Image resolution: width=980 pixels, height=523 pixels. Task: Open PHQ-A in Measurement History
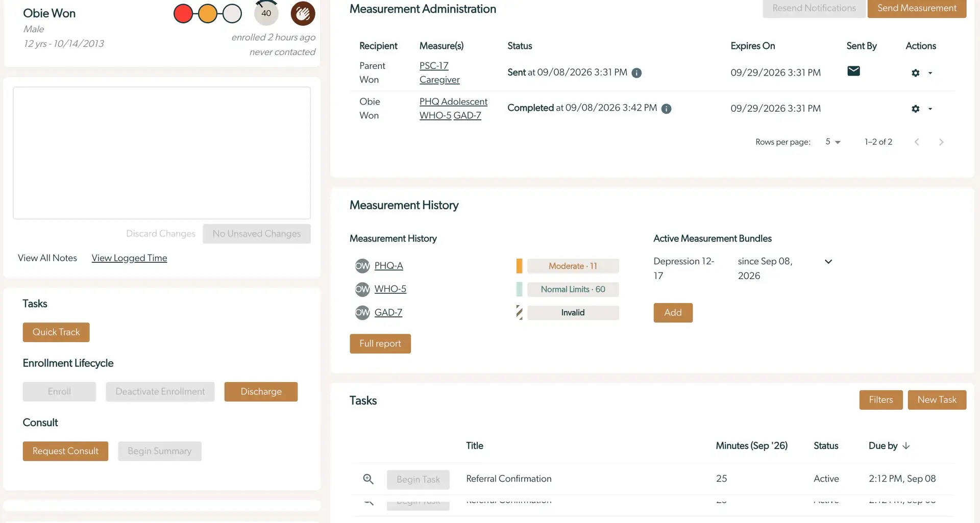tap(388, 266)
